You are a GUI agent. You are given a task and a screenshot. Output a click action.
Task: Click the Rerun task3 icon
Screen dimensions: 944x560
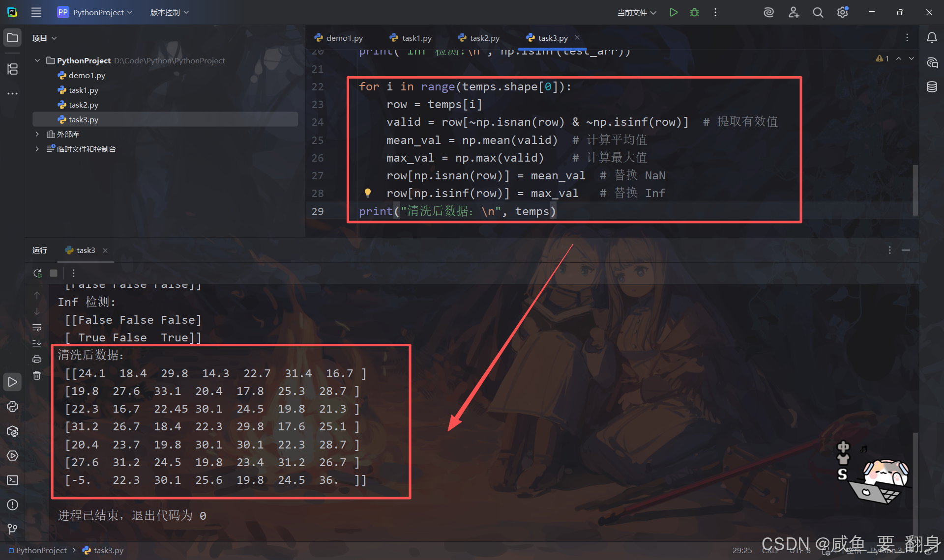click(x=38, y=273)
